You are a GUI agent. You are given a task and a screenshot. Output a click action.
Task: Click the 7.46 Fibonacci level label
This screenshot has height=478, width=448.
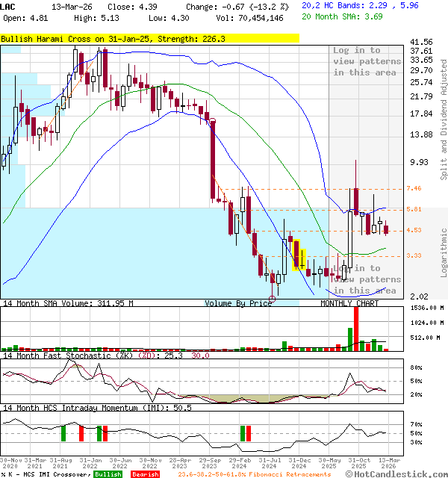click(414, 189)
